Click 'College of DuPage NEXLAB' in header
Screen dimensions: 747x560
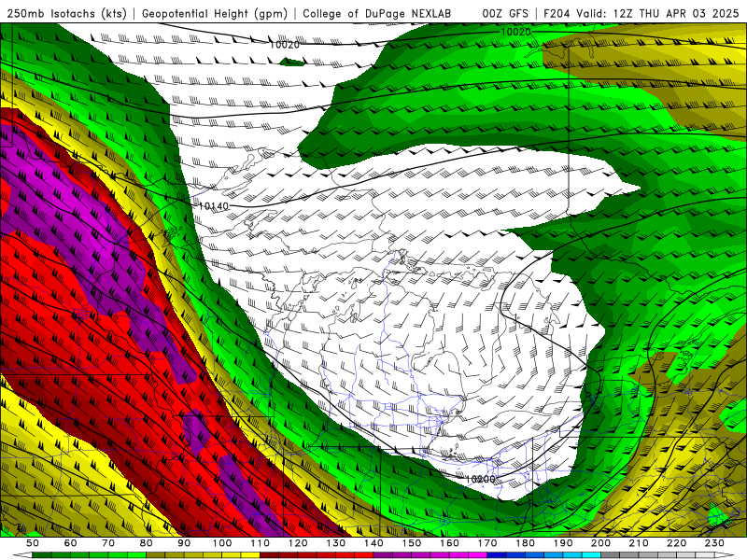click(x=376, y=14)
